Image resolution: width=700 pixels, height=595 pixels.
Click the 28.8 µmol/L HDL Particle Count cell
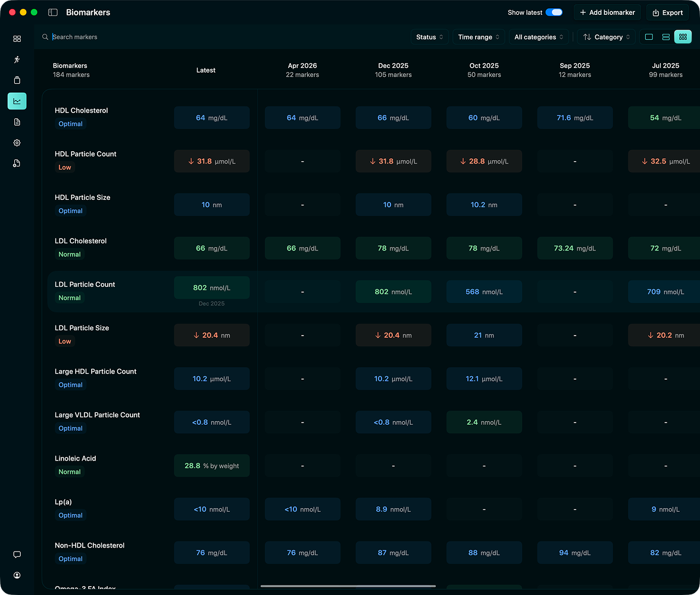484,161
